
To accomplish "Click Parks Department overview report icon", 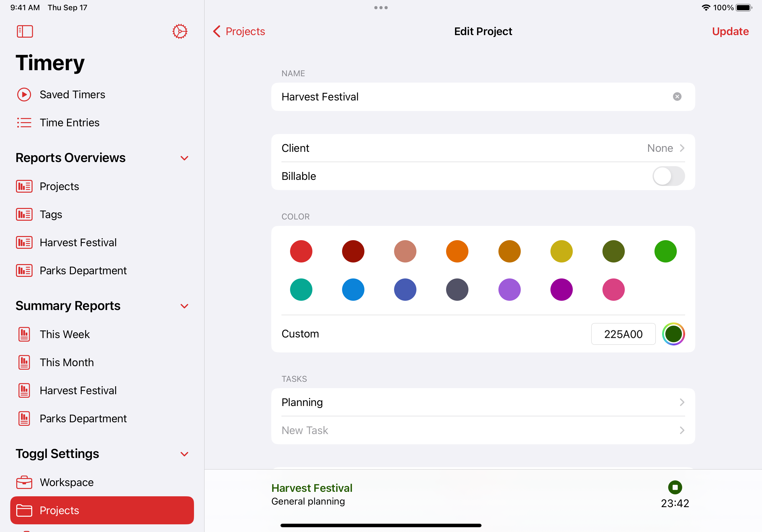I will 24,271.
